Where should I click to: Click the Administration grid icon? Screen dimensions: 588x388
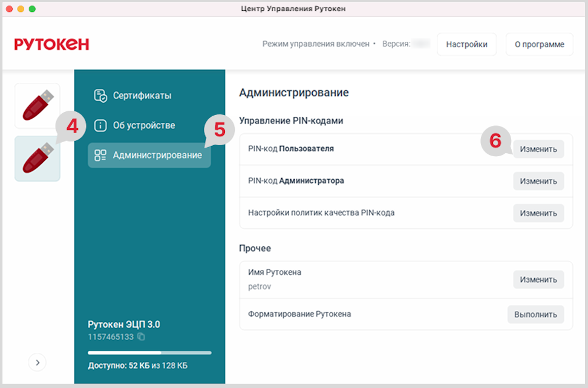click(x=100, y=155)
